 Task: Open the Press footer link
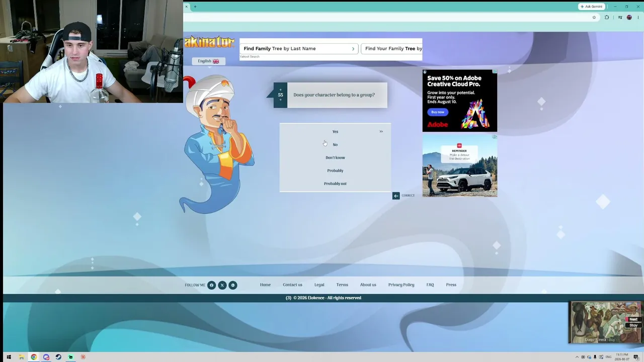click(x=451, y=285)
